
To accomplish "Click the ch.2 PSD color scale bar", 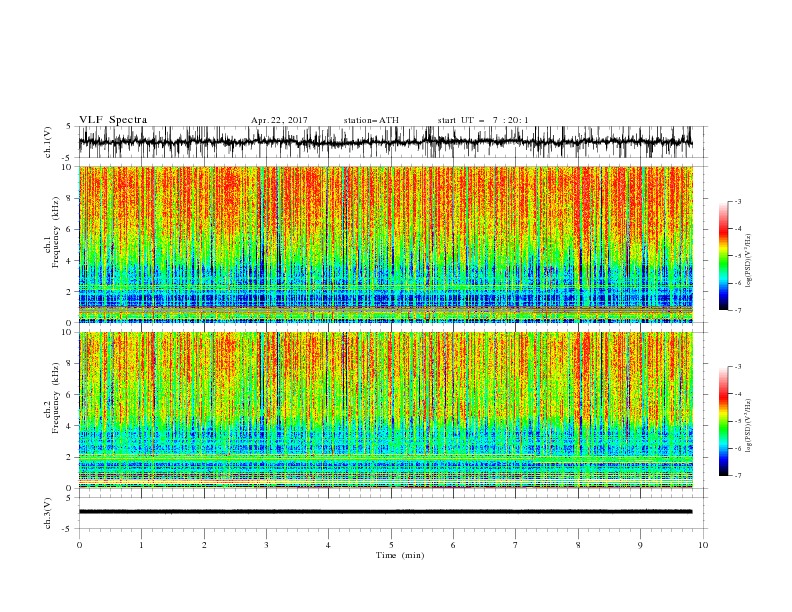I will [723, 421].
